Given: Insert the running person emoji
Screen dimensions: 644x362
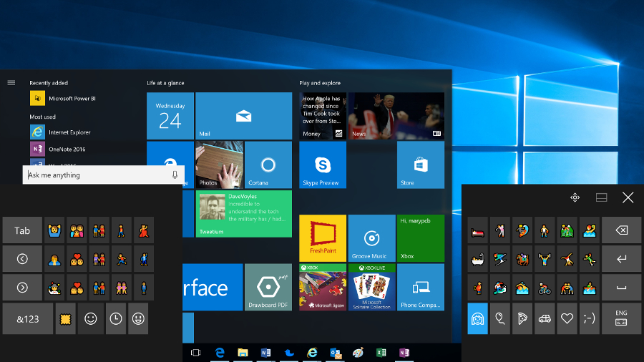Looking at the screenshot, I should click(x=121, y=259).
